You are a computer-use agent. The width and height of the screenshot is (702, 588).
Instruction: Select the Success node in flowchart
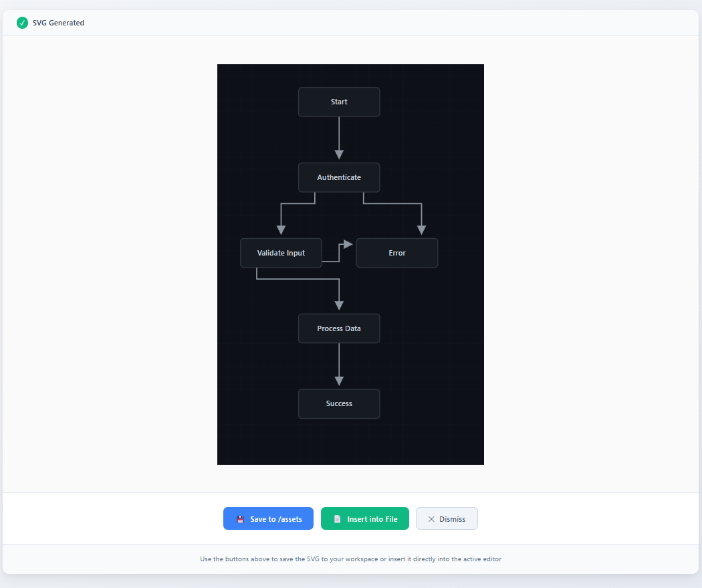tap(339, 403)
